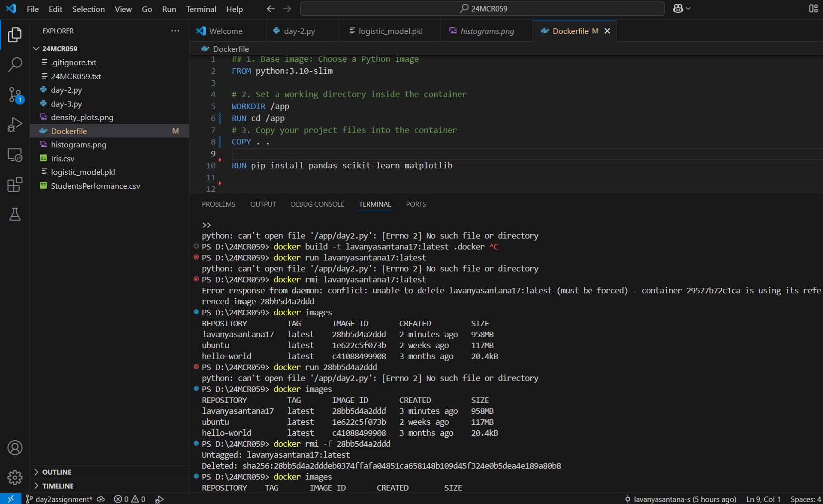Open the Search view in activity bar
Screen dimensions: 823x504
(15, 64)
